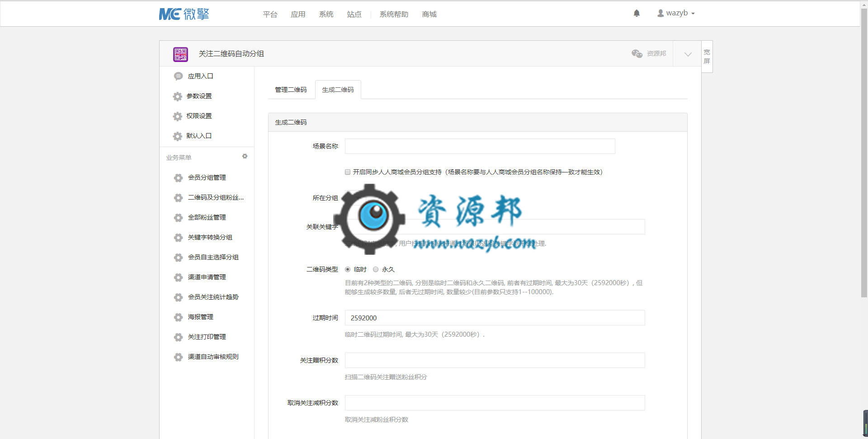
Task: Open the 商城 menu
Action: click(x=429, y=14)
